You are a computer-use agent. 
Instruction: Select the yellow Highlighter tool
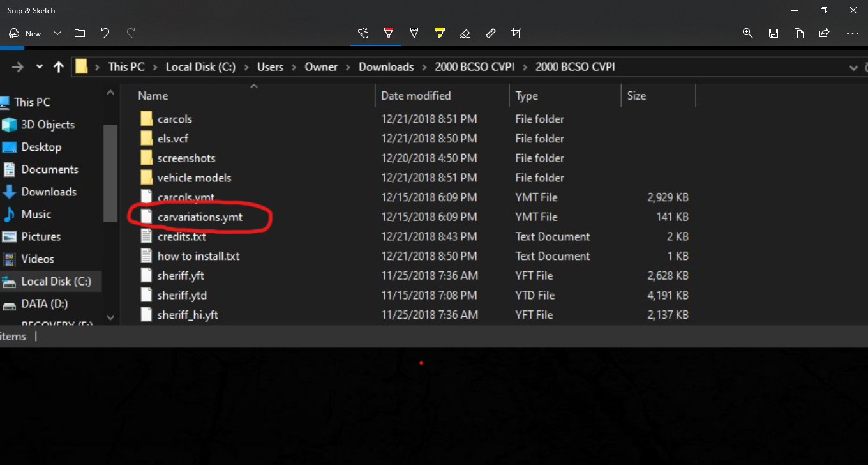tap(440, 33)
